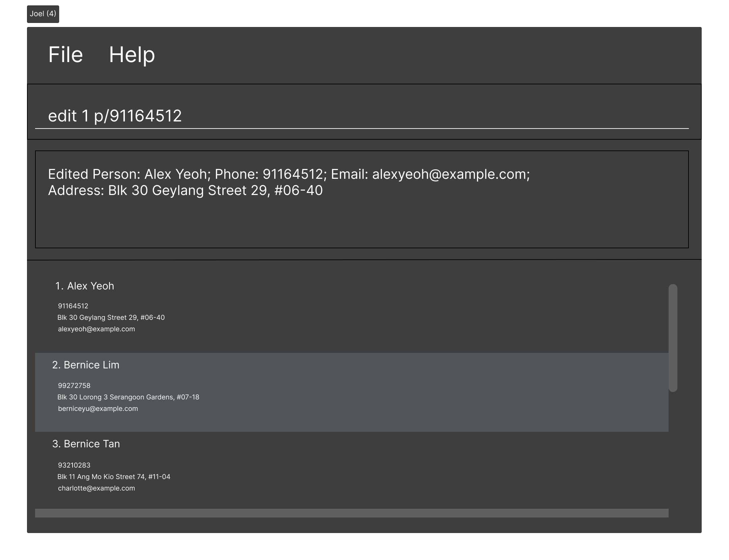Open the File menu
The image size is (729, 560).
coord(65,55)
